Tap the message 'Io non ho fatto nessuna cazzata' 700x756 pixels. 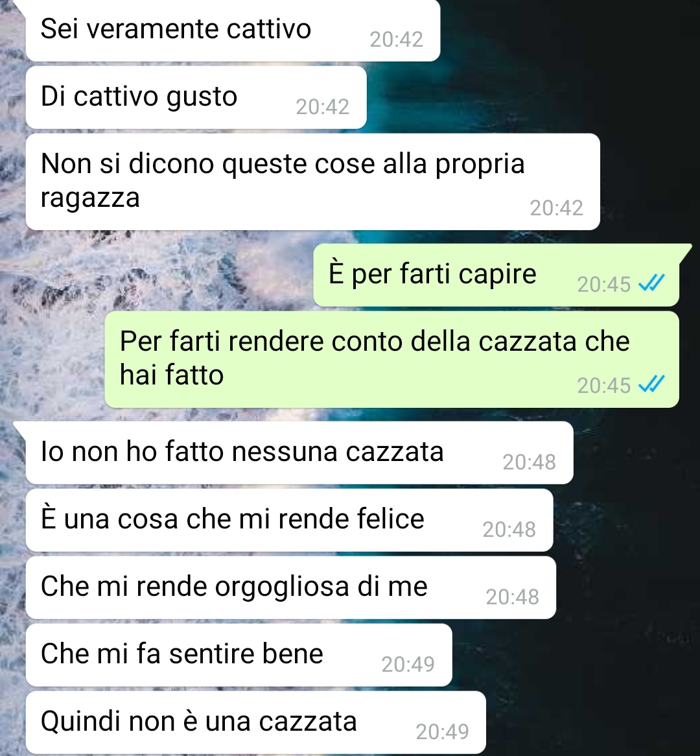[x=299, y=453]
